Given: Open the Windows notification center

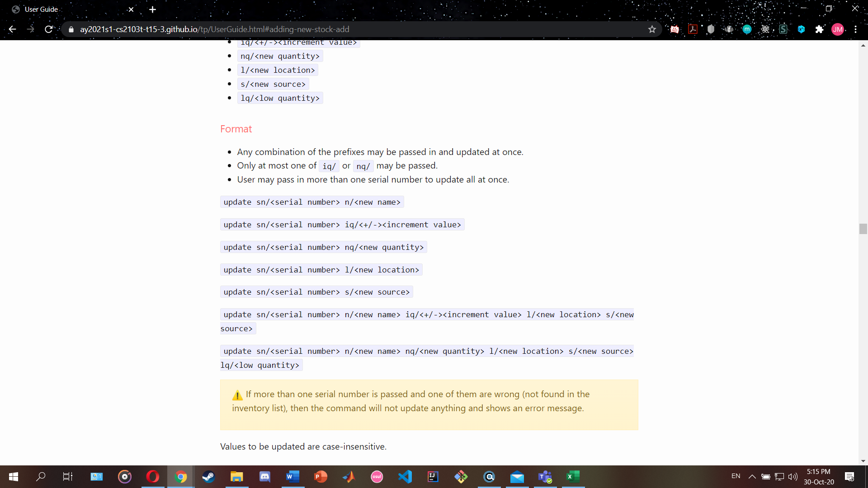Looking at the screenshot, I should [x=849, y=477].
